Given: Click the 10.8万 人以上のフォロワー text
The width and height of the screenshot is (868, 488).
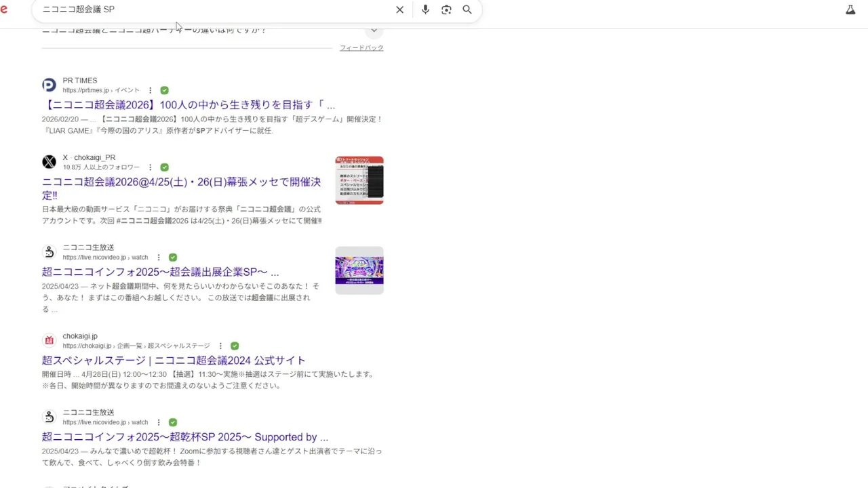Looking at the screenshot, I should pos(101,167).
